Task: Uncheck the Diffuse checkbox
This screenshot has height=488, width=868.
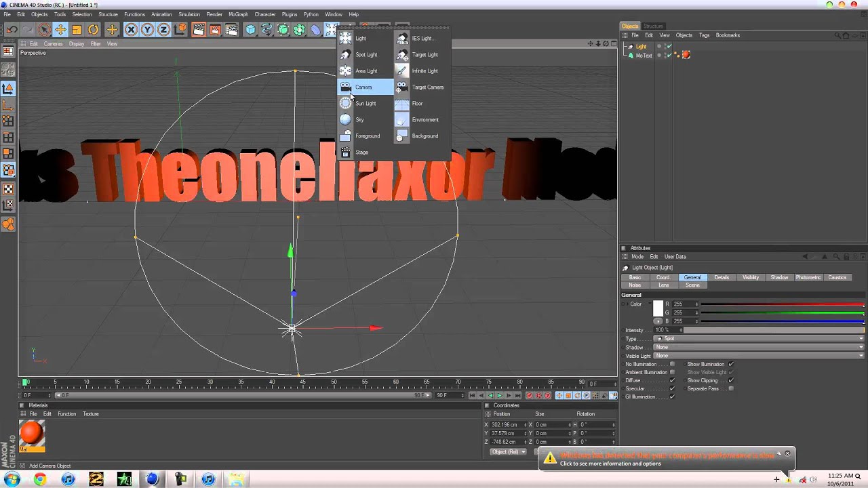Action: (x=672, y=380)
